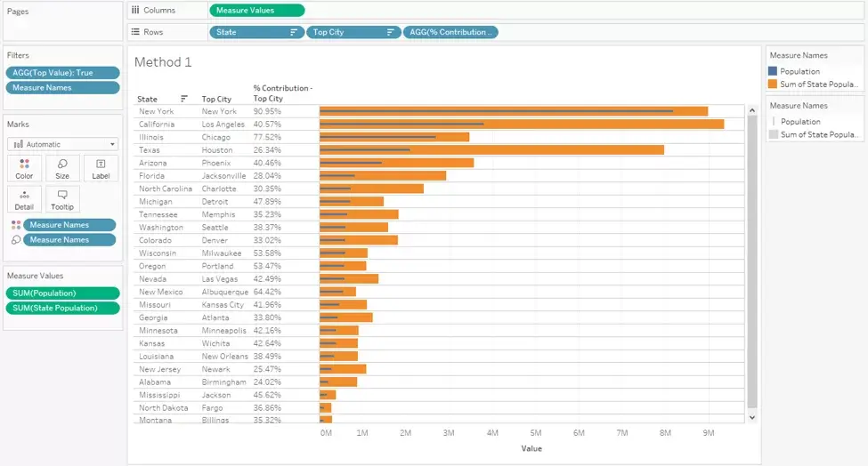
Task: Select SUM(State Population) measure value pill
Action: tap(62, 308)
